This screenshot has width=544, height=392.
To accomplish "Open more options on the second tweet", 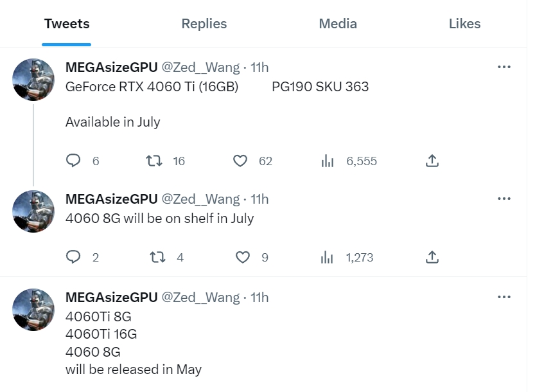I will point(504,199).
